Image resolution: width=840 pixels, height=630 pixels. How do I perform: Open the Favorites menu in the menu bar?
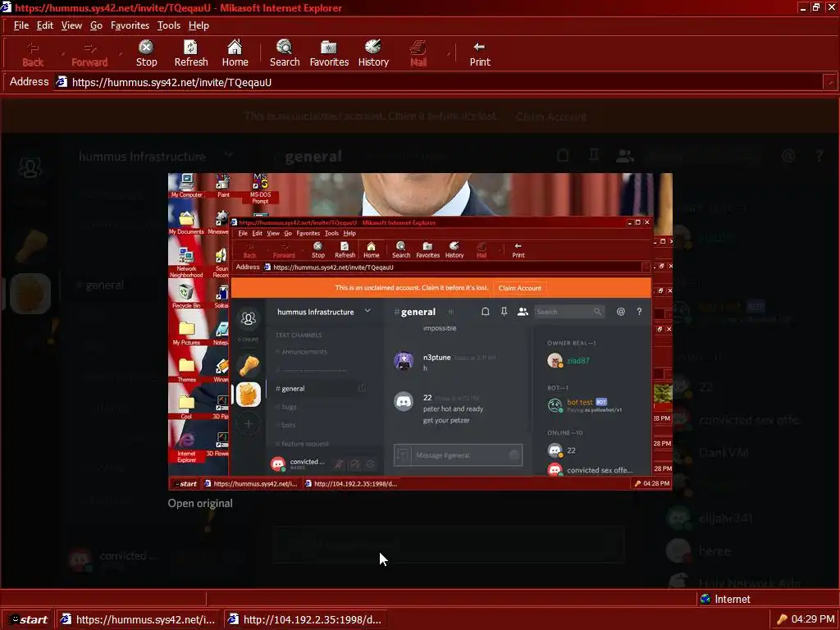tap(130, 25)
